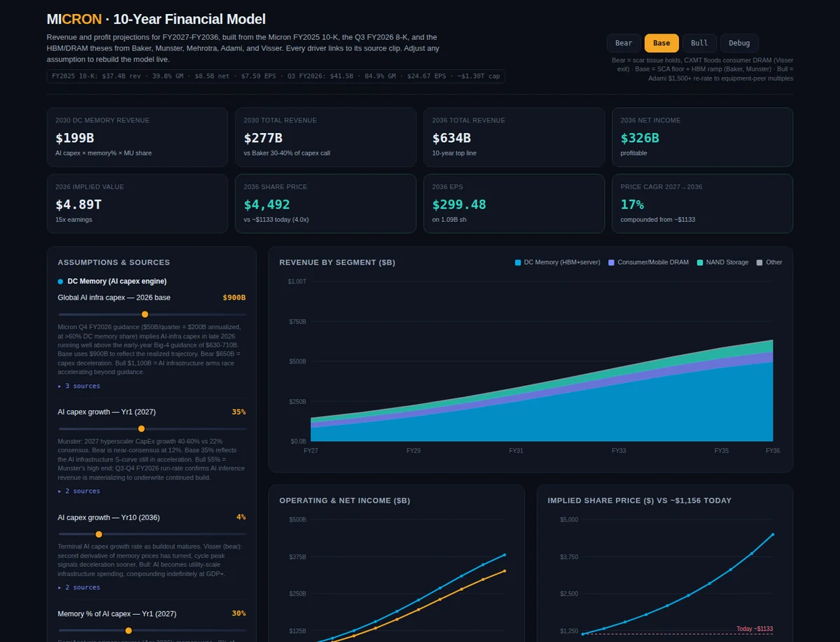Click AI capex growth Yr10 slider handle
The image size is (840, 642).
pos(99,534)
